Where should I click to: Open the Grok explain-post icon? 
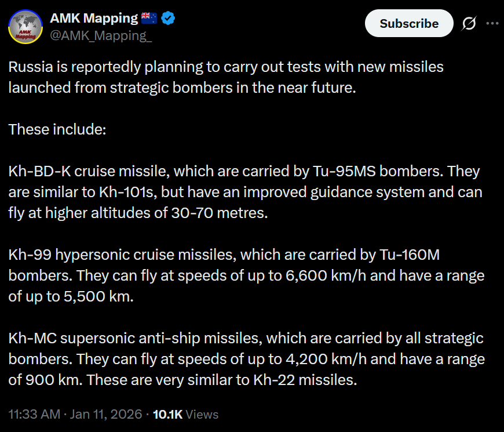tap(469, 23)
